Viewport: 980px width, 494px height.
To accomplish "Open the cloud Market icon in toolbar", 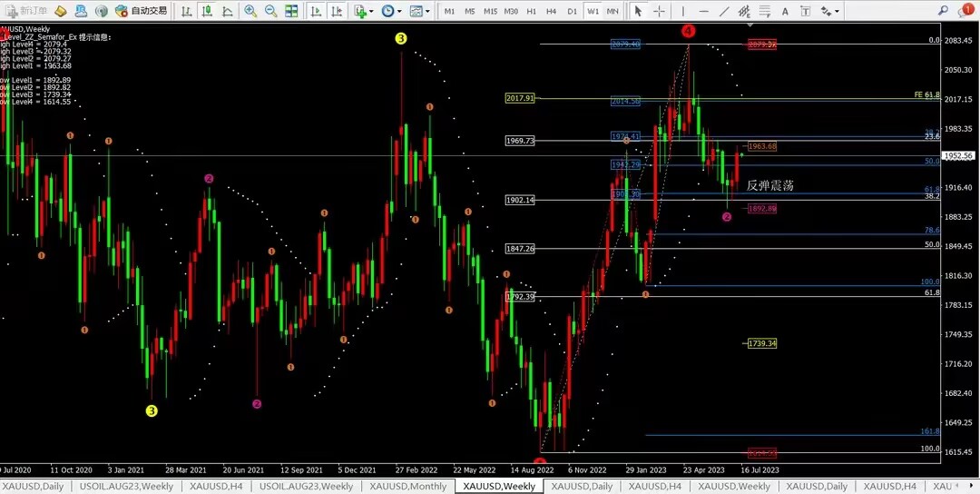I will point(81,11).
